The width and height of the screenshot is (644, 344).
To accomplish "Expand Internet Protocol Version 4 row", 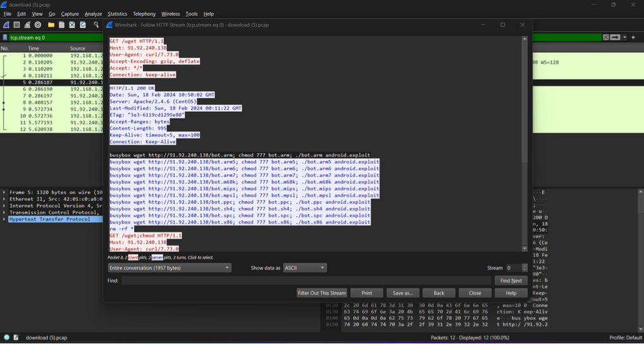I will tap(4, 206).
